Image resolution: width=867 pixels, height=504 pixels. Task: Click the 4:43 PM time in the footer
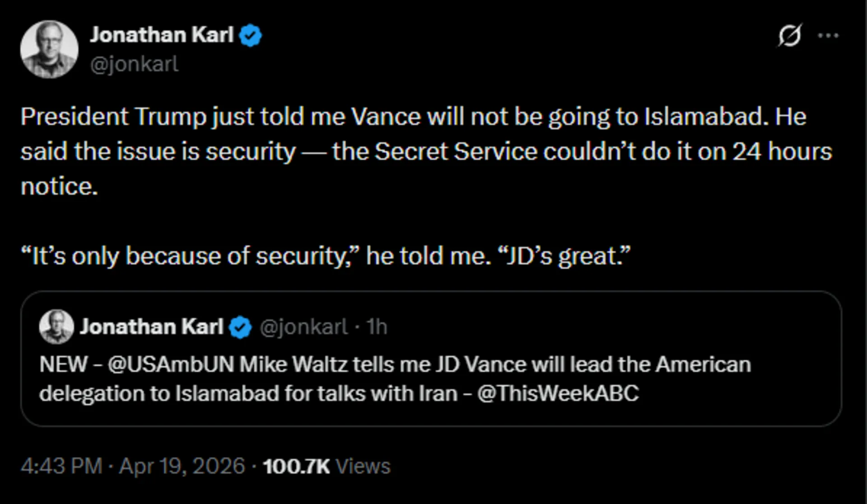tap(61, 466)
